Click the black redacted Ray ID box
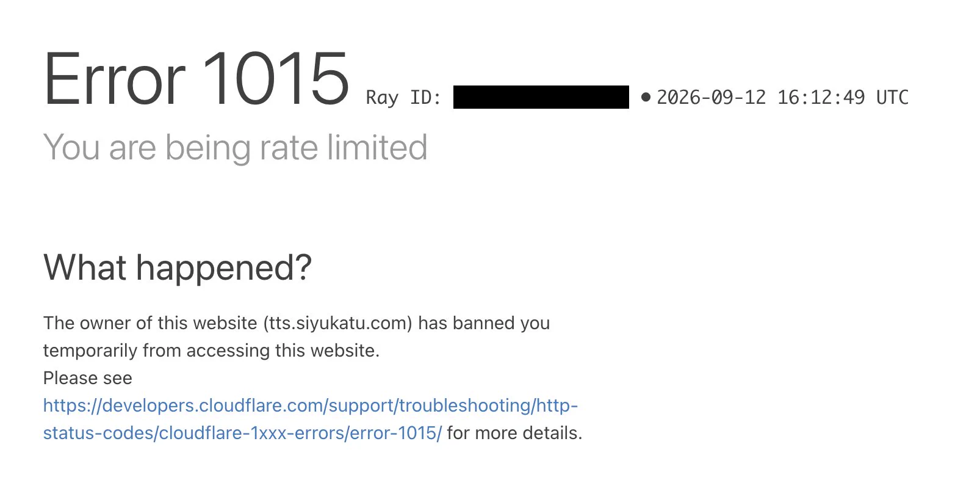Screen dimensions: 980x502 (x=541, y=97)
